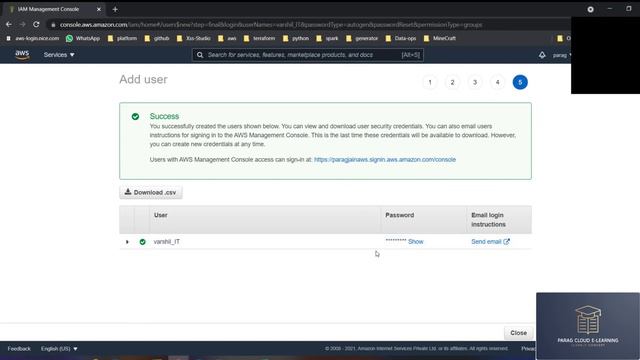Open the spark bookmarks folder
This screenshot has height=360, width=640.
(x=327, y=38)
